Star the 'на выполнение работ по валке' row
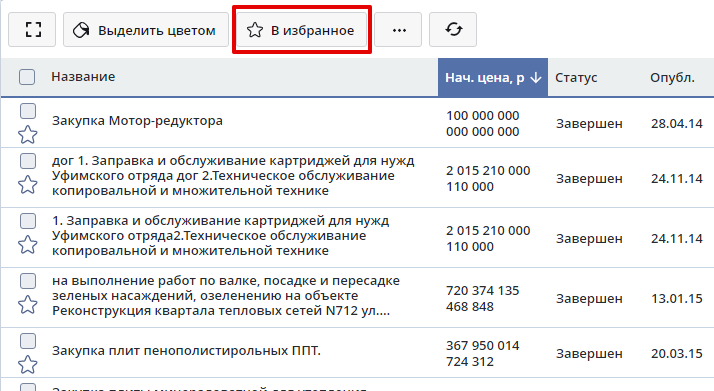Image resolution: width=714 pixels, height=391 pixels. [28, 305]
